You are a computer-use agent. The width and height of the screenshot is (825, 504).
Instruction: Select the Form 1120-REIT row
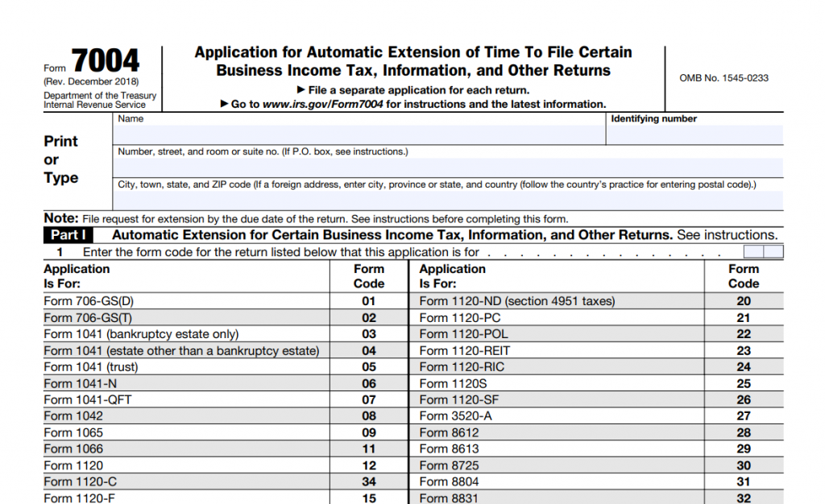click(x=447, y=350)
